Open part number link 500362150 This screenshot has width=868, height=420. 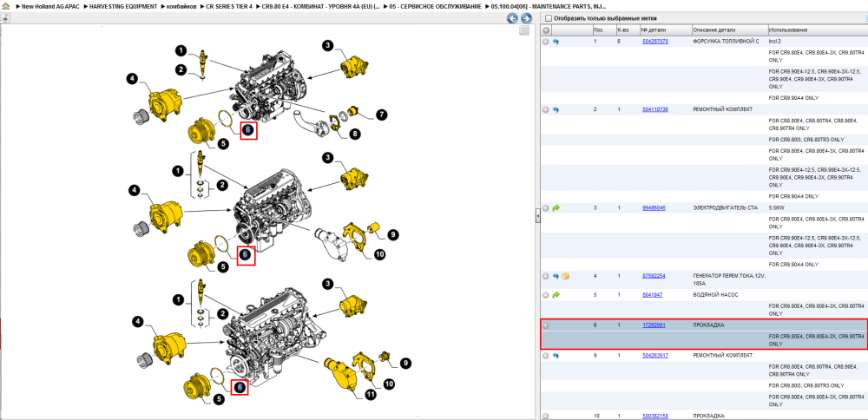pyautogui.click(x=654, y=416)
